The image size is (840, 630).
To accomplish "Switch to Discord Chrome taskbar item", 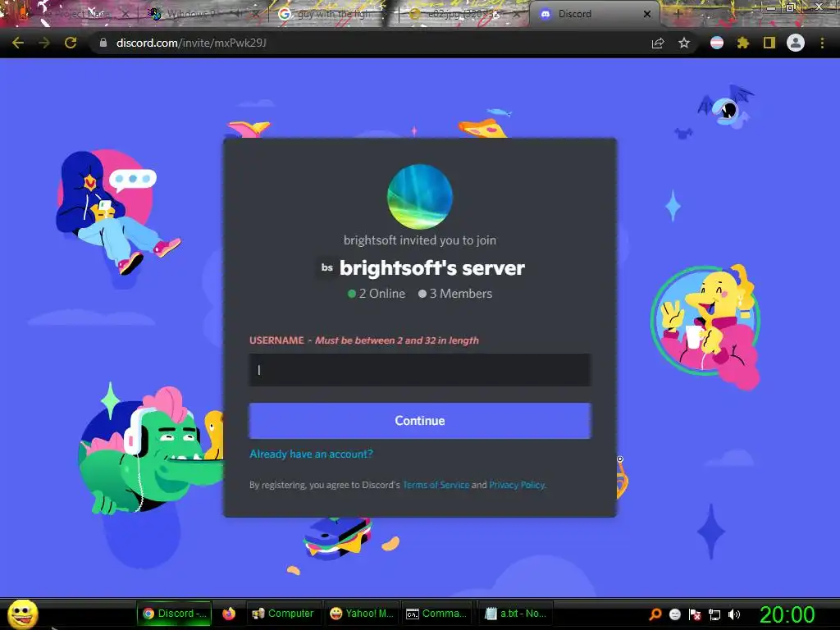I will click(175, 614).
